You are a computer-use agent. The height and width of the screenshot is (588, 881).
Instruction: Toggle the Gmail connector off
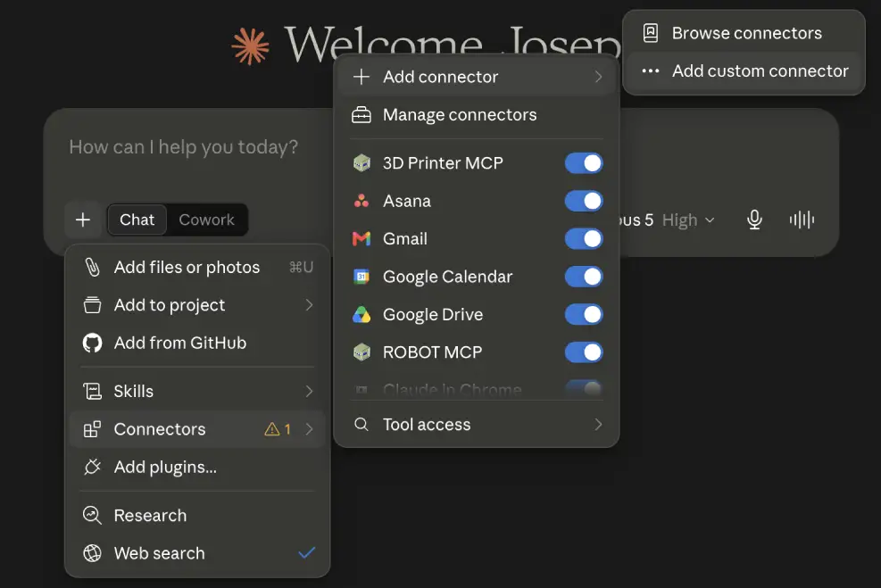[584, 239]
